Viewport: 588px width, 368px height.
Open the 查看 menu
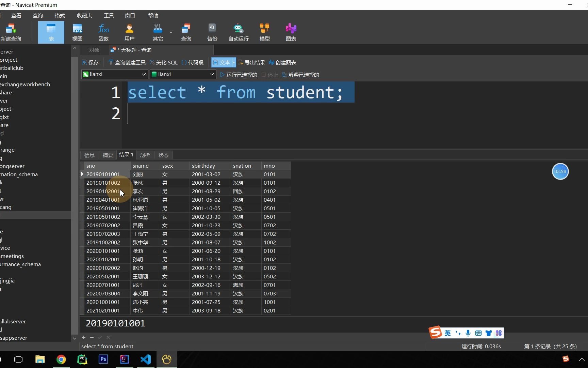[16, 15]
